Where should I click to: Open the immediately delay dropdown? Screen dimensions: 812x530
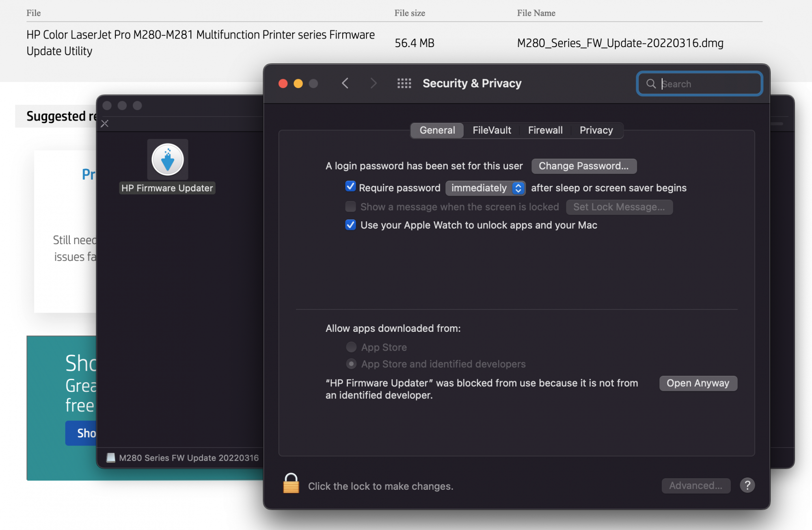(486, 188)
